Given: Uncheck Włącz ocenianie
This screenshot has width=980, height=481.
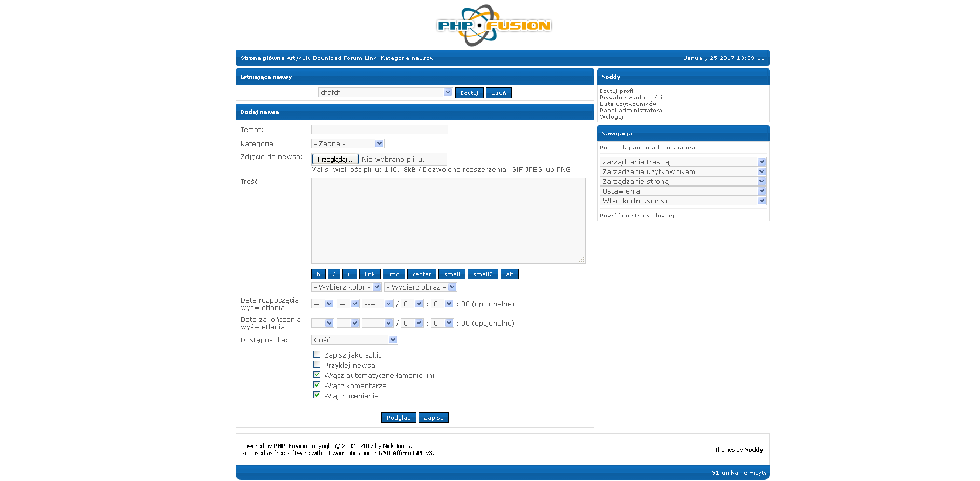Looking at the screenshot, I should pyautogui.click(x=317, y=395).
